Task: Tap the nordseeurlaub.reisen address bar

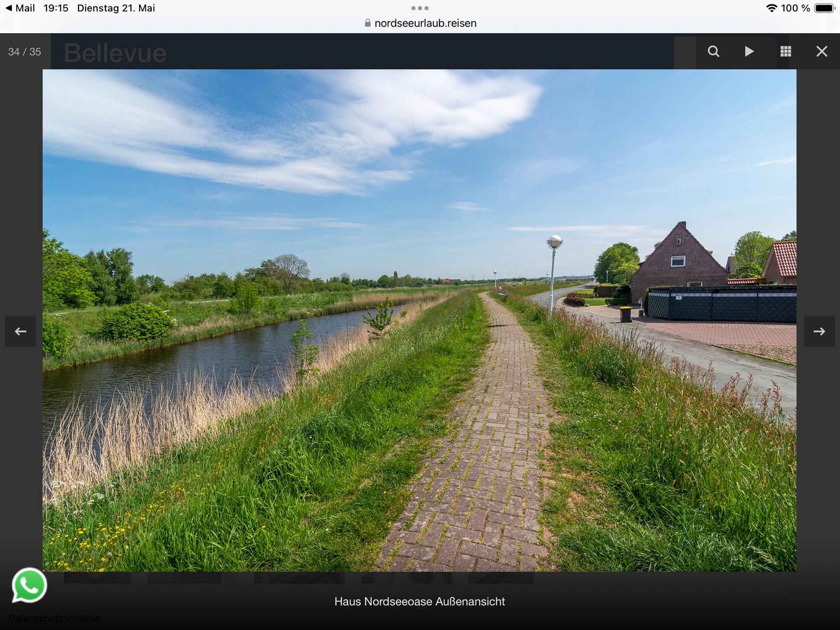Action: [x=420, y=23]
